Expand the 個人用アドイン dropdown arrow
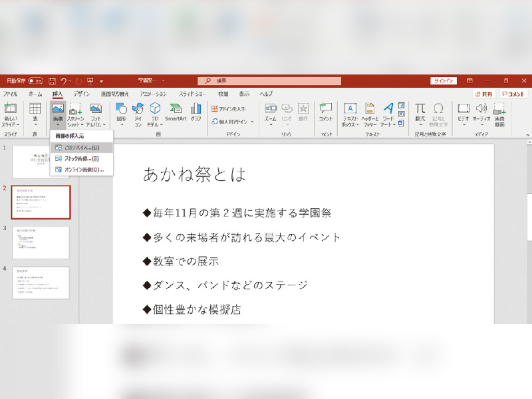Viewport: 532px width, 399px height. point(253,122)
